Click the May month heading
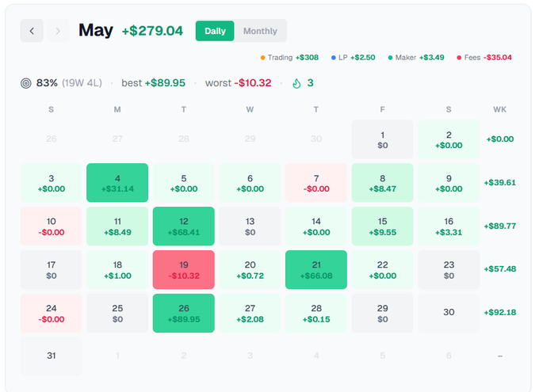Image resolution: width=539 pixels, height=392 pixels. (96, 30)
